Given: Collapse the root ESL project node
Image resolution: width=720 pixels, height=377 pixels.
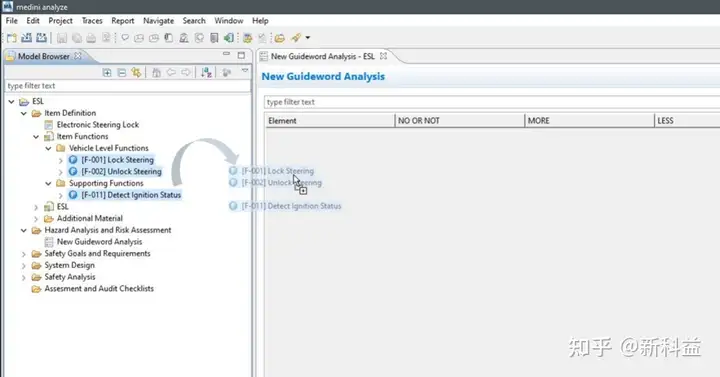Looking at the screenshot, I should coord(11,101).
